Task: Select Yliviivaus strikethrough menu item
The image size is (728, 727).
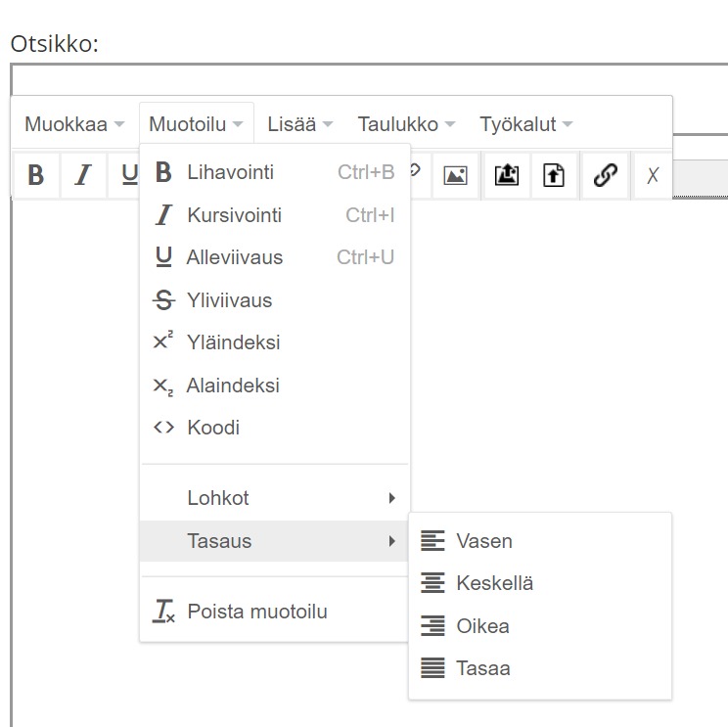Action: (274, 299)
